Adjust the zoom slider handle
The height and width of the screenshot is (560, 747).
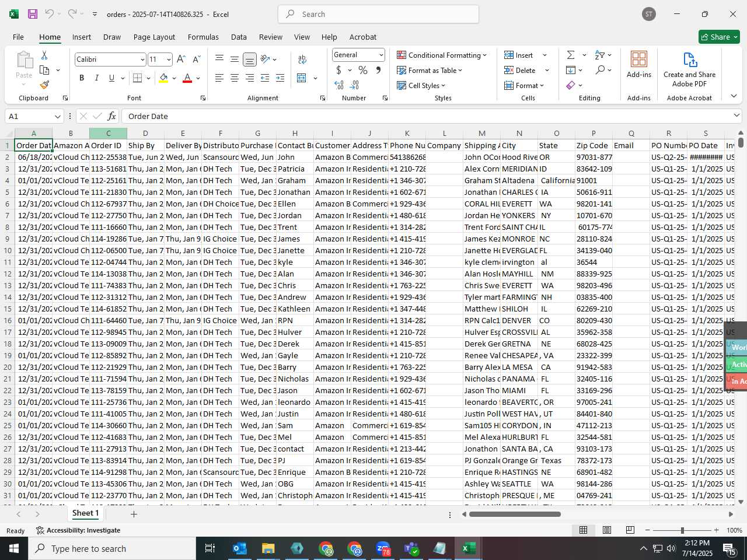coord(682,530)
